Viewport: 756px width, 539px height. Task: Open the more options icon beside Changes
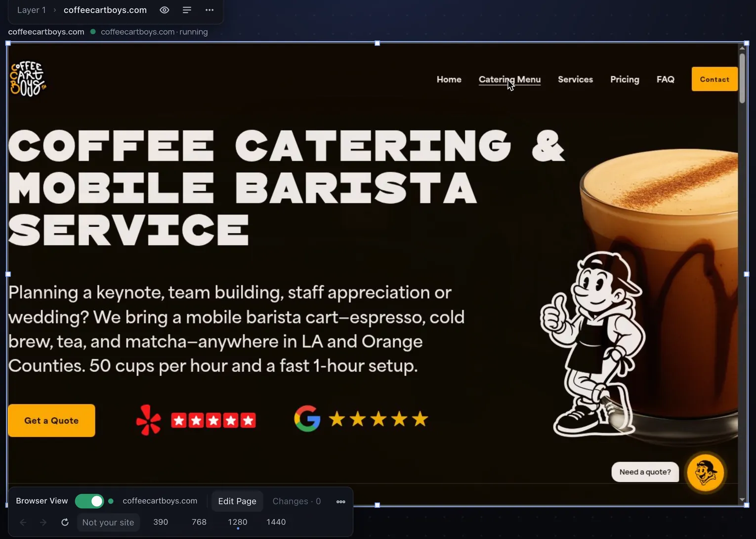coord(341,501)
